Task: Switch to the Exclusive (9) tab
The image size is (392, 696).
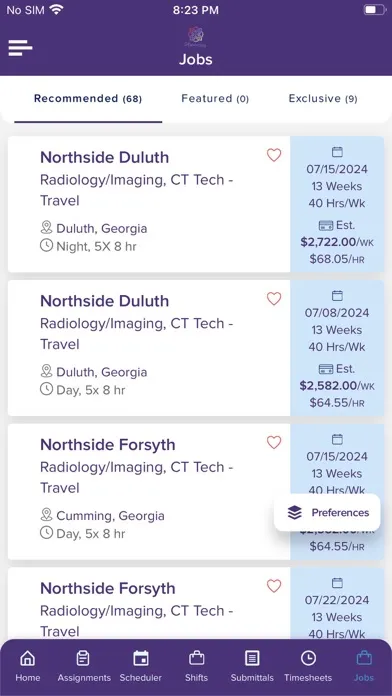Action: pyautogui.click(x=323, y=99)
